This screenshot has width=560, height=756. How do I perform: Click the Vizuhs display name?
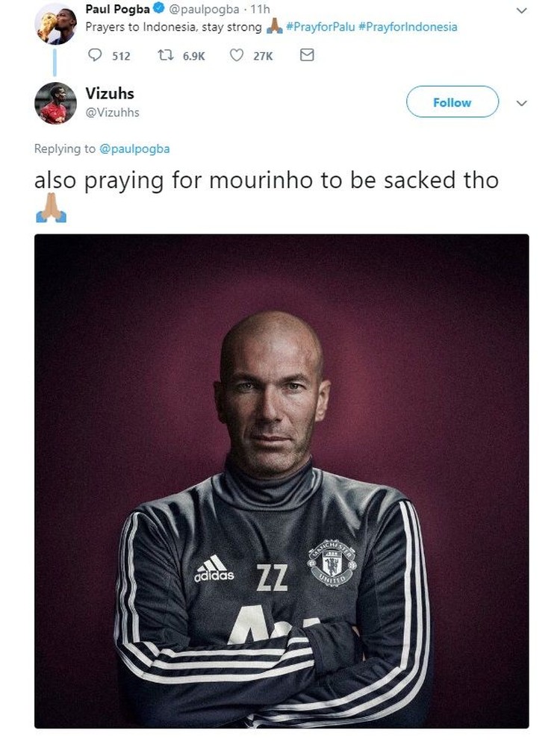click(110, 93)
